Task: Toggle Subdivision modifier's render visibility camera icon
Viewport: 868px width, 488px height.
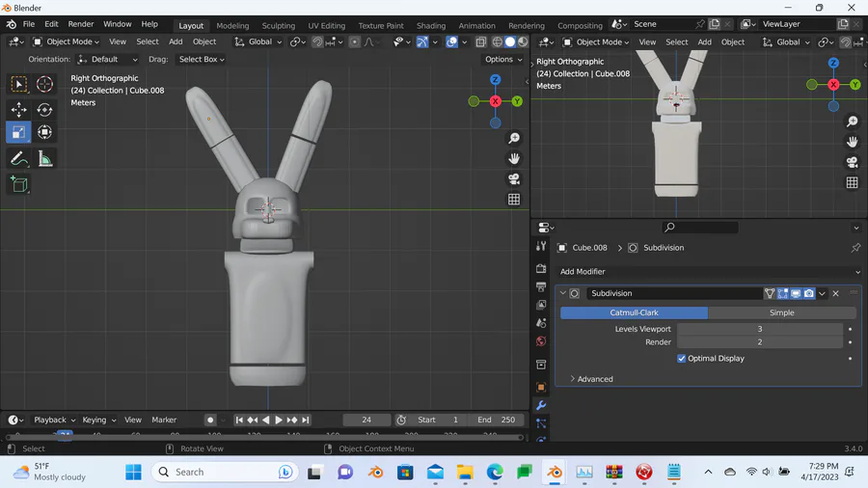Action: (809, 293)
